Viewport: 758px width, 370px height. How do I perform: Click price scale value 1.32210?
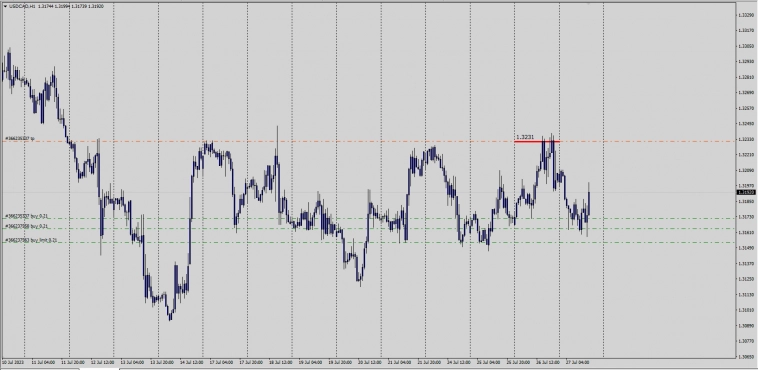tap(746, 155)
